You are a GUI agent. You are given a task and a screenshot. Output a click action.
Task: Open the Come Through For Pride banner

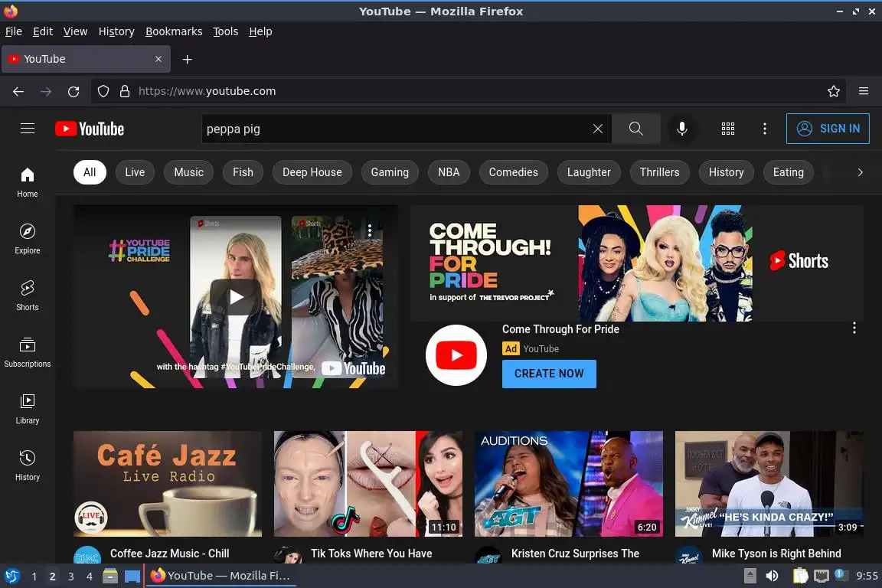[637, 263]
